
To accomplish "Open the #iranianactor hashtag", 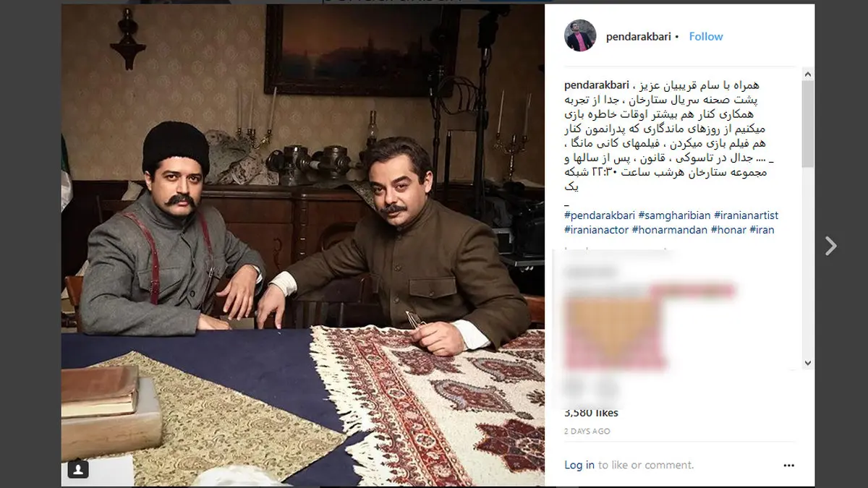I will (x=596, y=230).
